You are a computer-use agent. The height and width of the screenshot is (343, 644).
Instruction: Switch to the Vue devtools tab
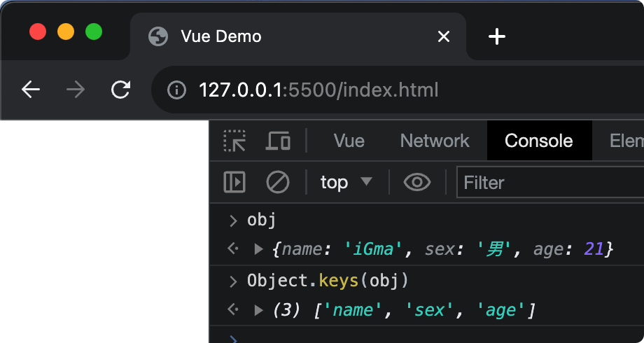[x=349, y=141]
